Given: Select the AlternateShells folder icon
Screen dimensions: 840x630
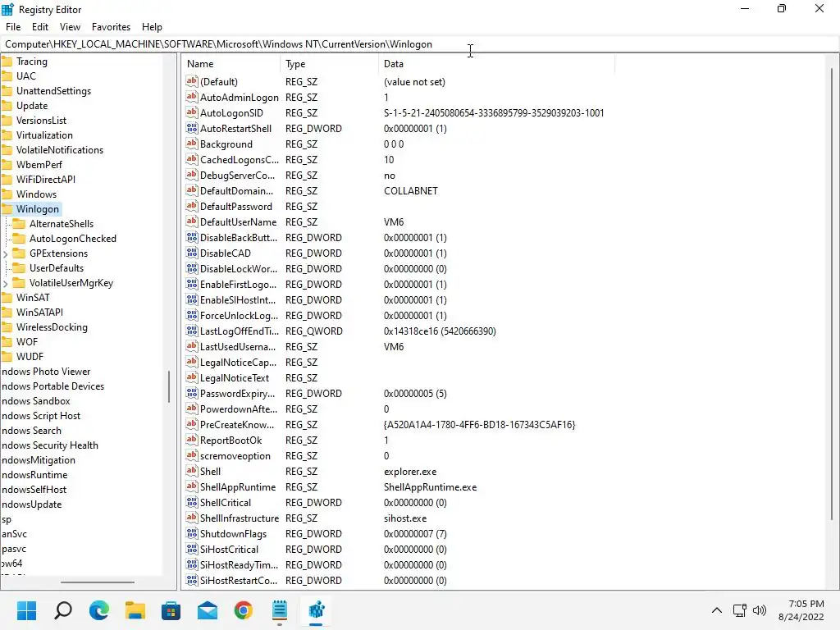Looking at the screenshot, I should tap(19, 224).
